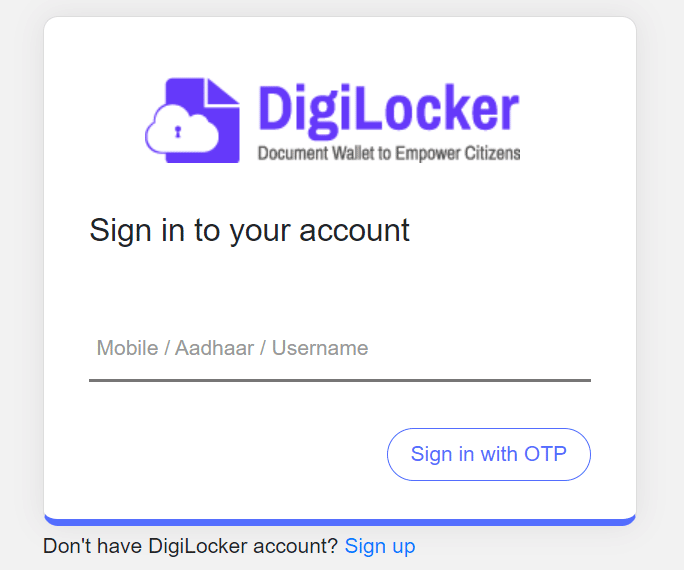Click the Don't have DigiLocker account text
Viewport: 684px width, 570px height.
click(x=190, y=546)
